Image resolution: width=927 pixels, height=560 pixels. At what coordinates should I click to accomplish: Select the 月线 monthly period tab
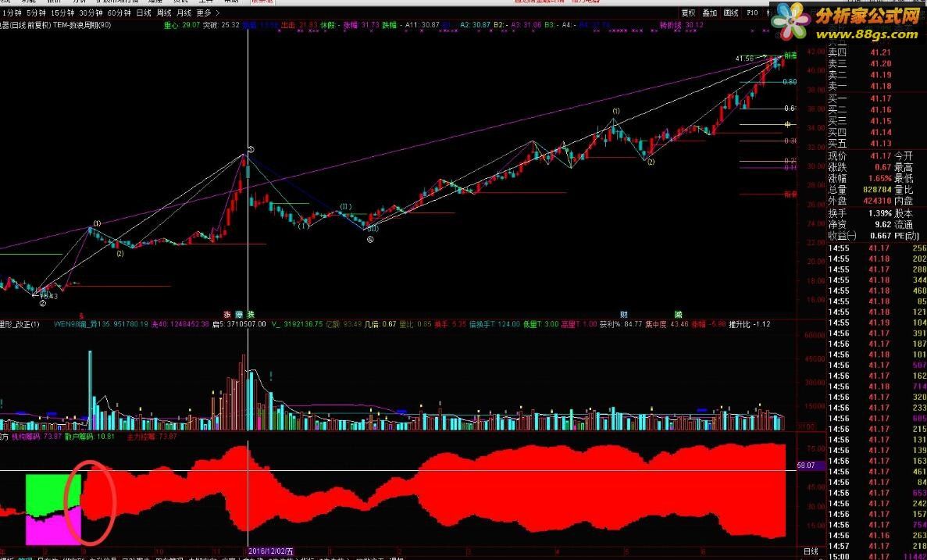coord(184,13)
